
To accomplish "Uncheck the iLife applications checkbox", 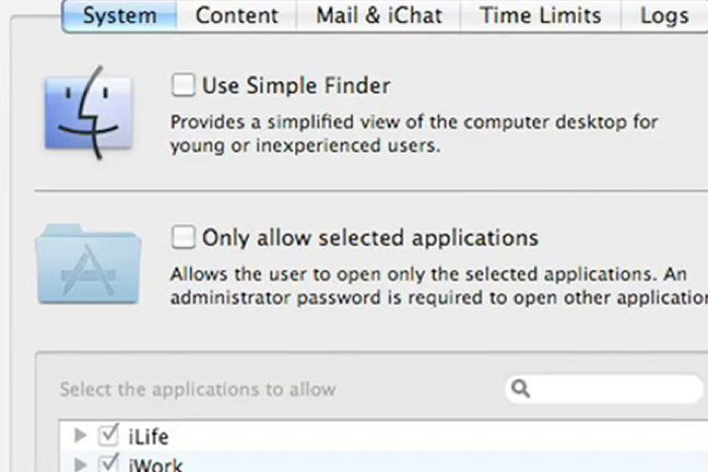I will tap(108, 435).
